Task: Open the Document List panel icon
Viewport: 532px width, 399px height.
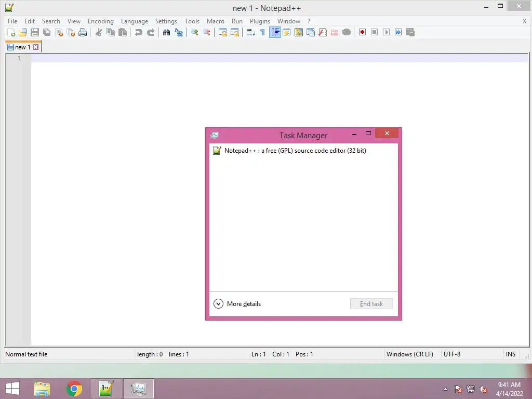Action: point(311,32)
